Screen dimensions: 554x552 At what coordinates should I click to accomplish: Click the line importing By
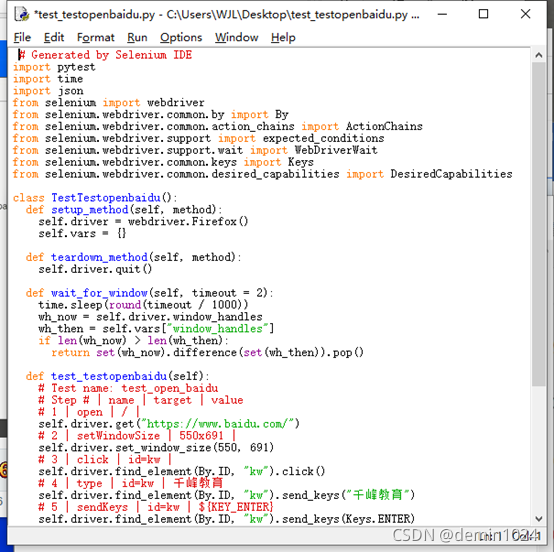coord(151,114)
